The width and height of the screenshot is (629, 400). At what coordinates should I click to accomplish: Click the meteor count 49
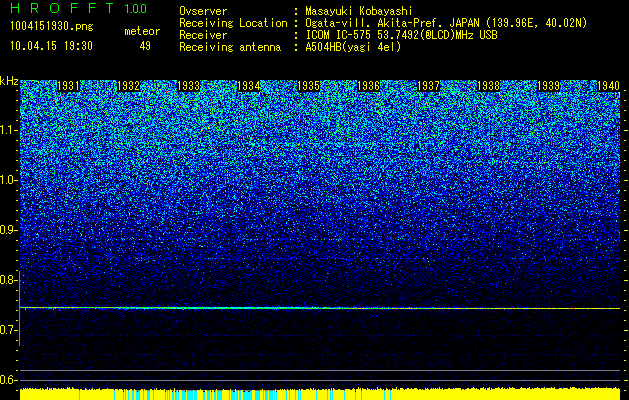coord(145,46)
